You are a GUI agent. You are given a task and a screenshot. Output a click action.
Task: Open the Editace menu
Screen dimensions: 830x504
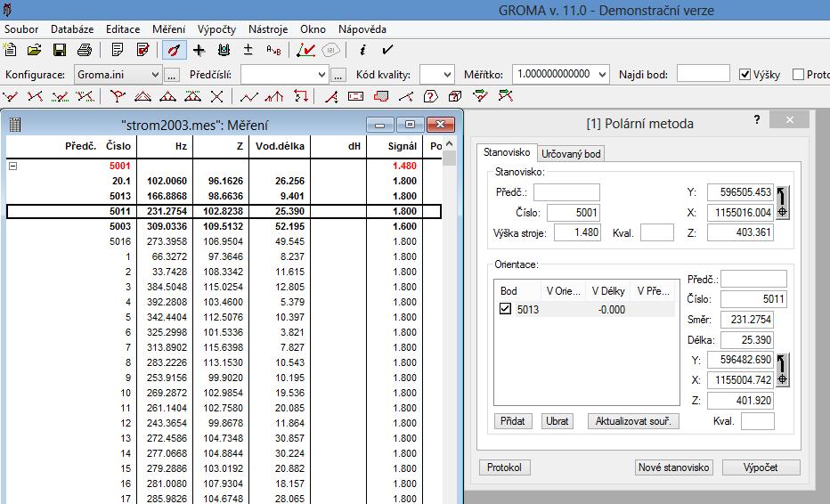[123, 29]
